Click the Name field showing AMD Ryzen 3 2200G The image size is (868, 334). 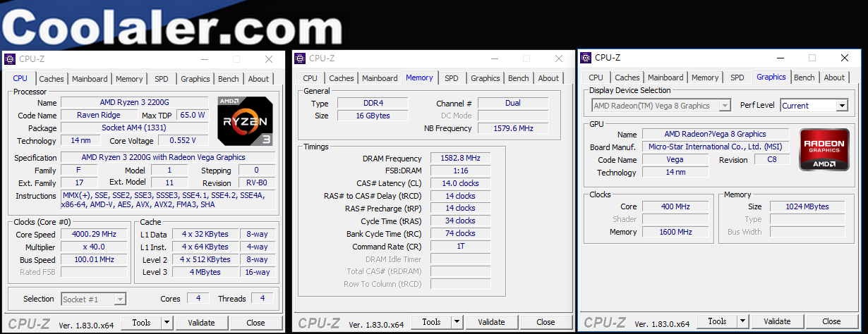[x=134, y=102]
